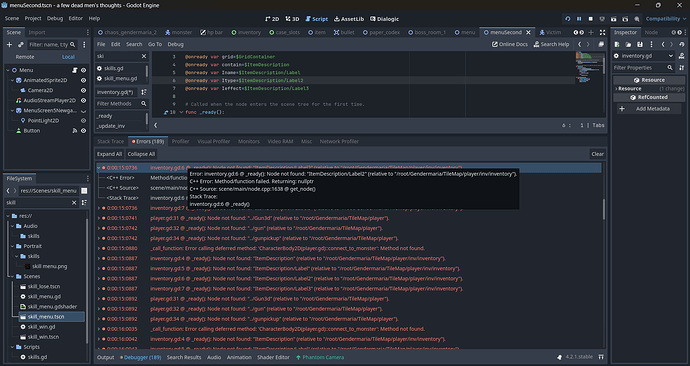Toggle visibility of Button node
Screen dimensions: 690x366
[83, 131]
